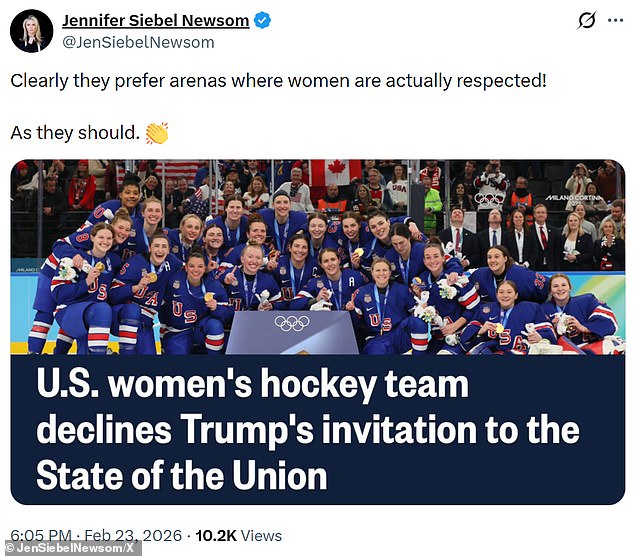The image size is (634, 556).
Task: View the 10.2K Views count
Action: coord(238,537)
